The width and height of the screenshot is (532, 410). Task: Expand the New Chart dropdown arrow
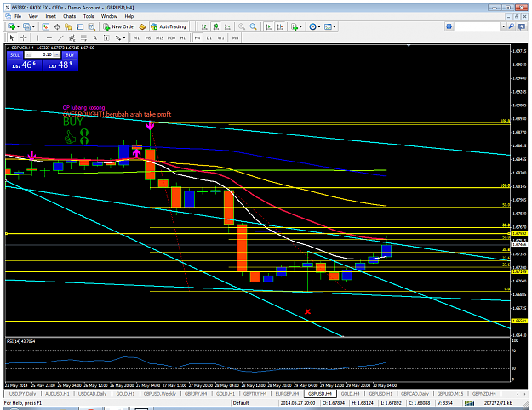point(18,26)
